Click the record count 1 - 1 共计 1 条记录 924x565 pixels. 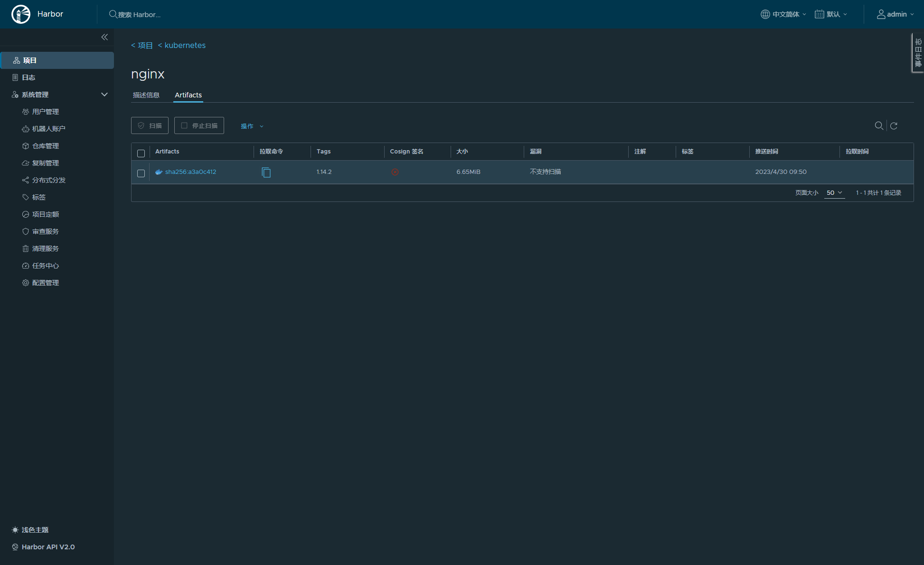(878, 193)
